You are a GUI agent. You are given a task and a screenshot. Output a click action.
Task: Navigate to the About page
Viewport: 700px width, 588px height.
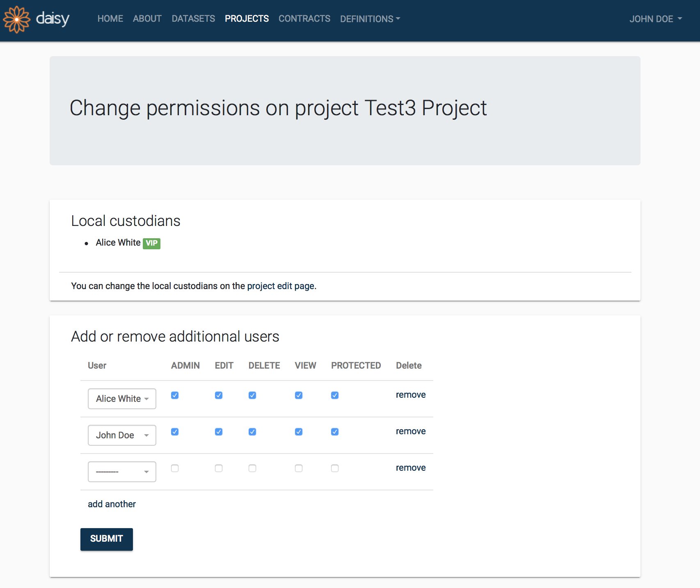(147, 19)
